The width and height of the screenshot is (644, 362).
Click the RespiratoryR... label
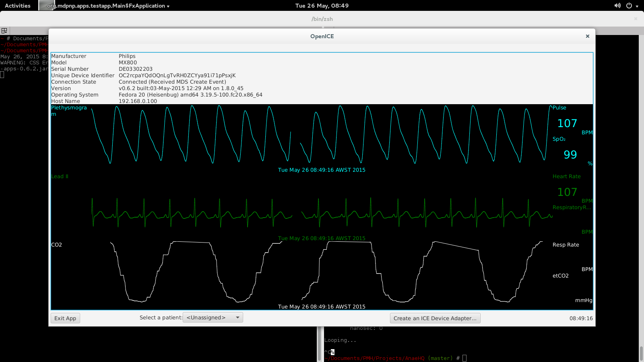click(x=572, y=207)
